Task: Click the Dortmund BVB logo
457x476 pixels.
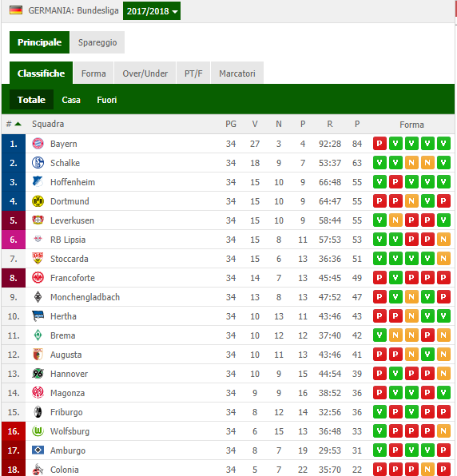Action: pyautogui.click(x=38, y=201)
